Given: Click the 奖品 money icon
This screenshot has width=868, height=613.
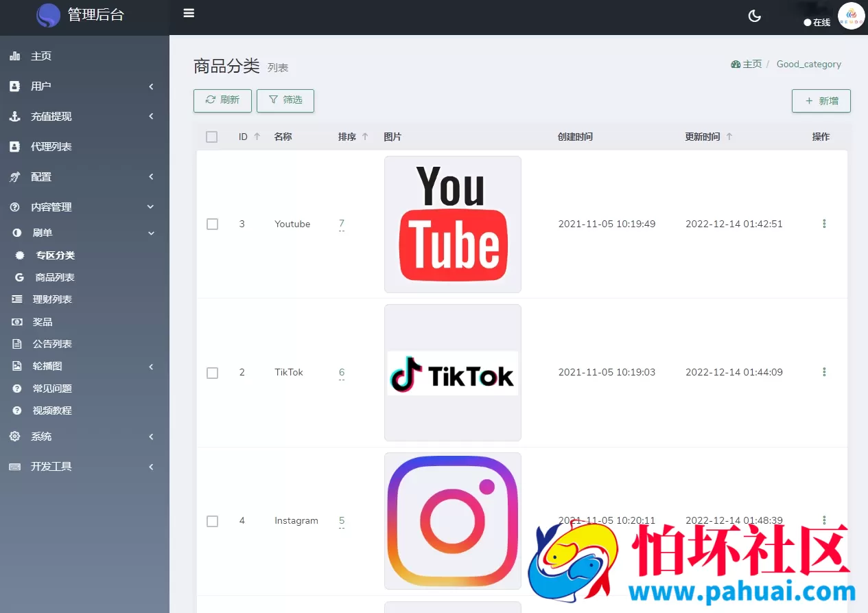Looking at the screenshot, I should [17, 322].
